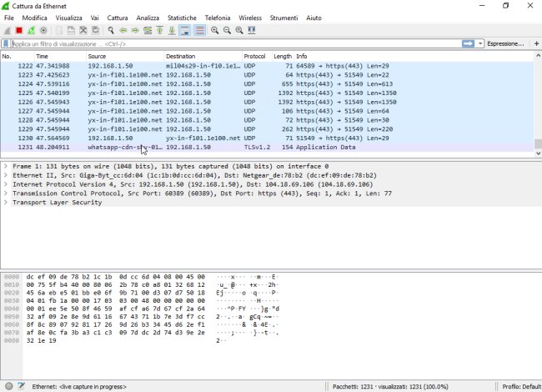Go back to the previous packet, green left arrow
This screenshot has height=392, width=542.
click(x=123, y=30)
